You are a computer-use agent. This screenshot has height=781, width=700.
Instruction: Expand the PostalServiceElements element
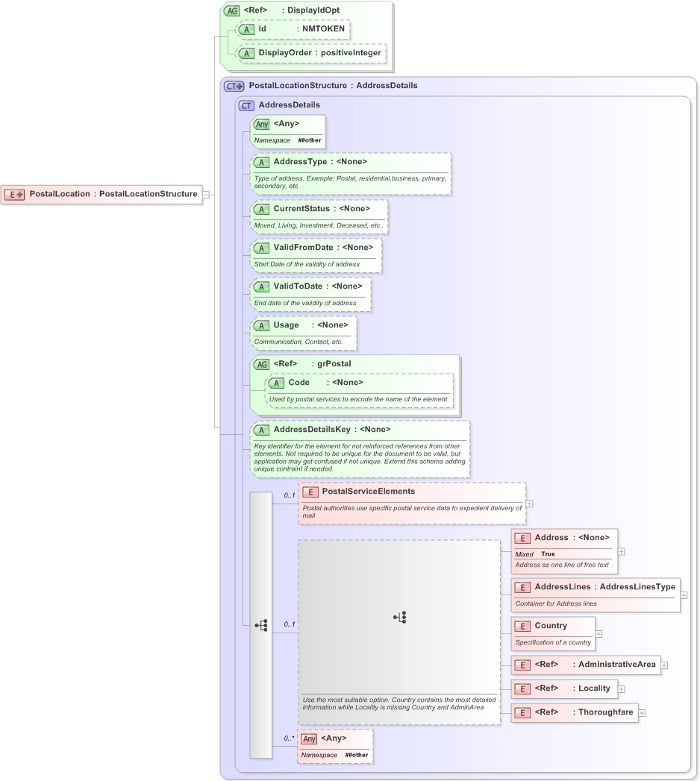click(529, 504)
